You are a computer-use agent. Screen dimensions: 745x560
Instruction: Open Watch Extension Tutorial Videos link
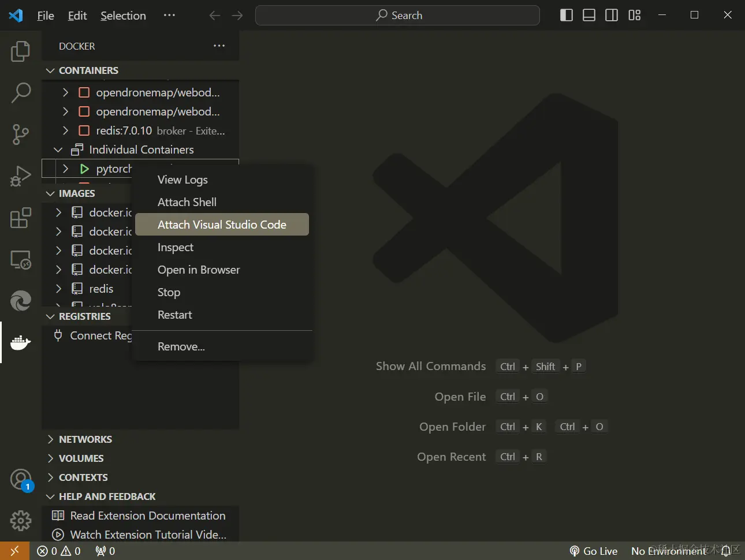139,535
